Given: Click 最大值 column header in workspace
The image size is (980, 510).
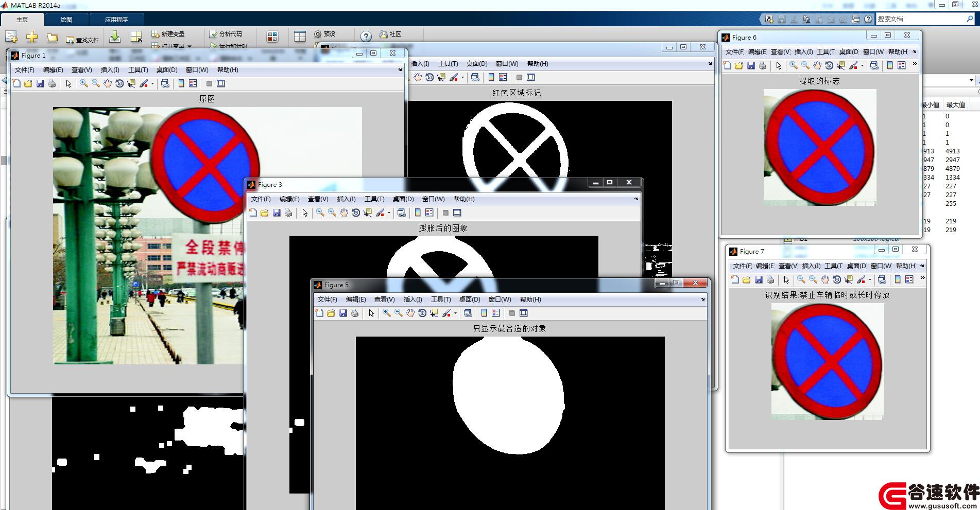Looking at the screenshot, I should point(956,104).
